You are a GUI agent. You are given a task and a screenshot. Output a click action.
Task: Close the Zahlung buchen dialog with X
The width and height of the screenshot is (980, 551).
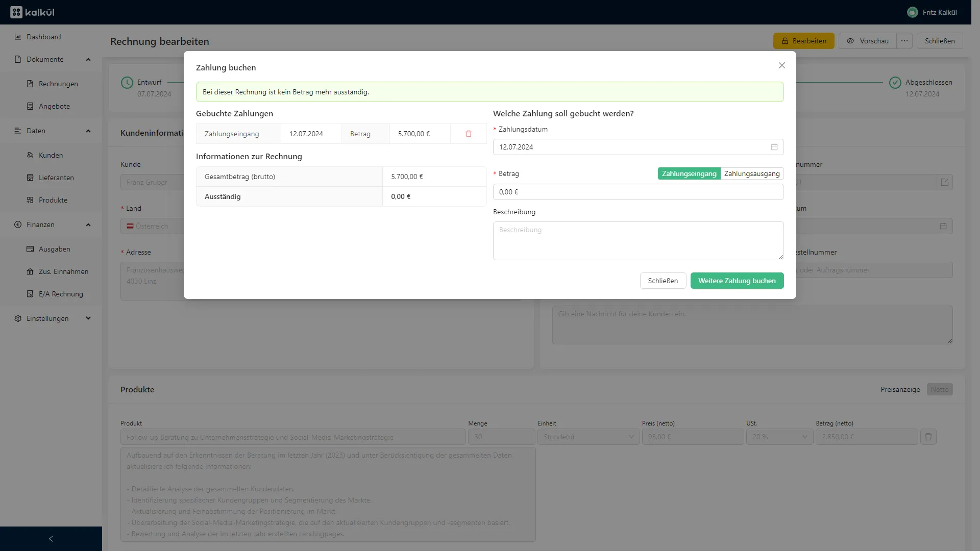point(781,65)
